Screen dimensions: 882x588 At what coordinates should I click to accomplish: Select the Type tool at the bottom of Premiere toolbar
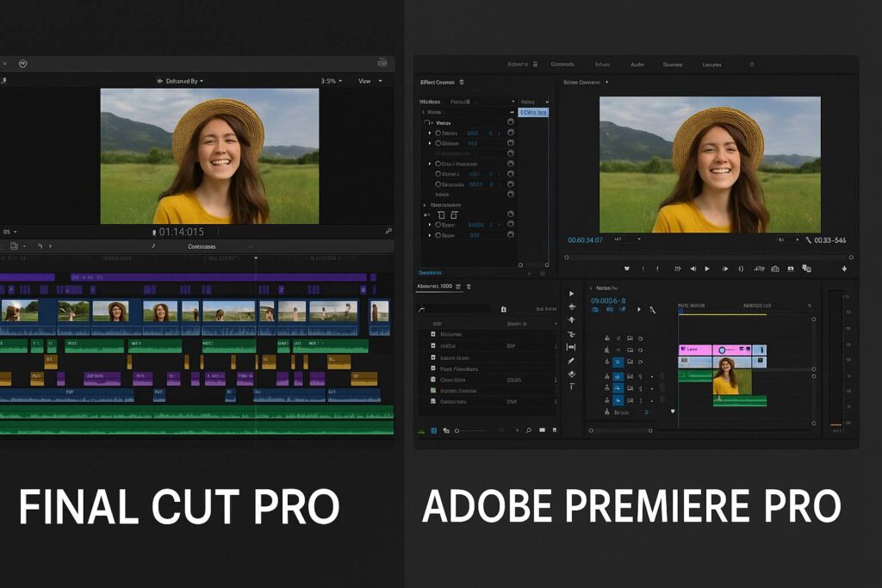tap(571, 387)
